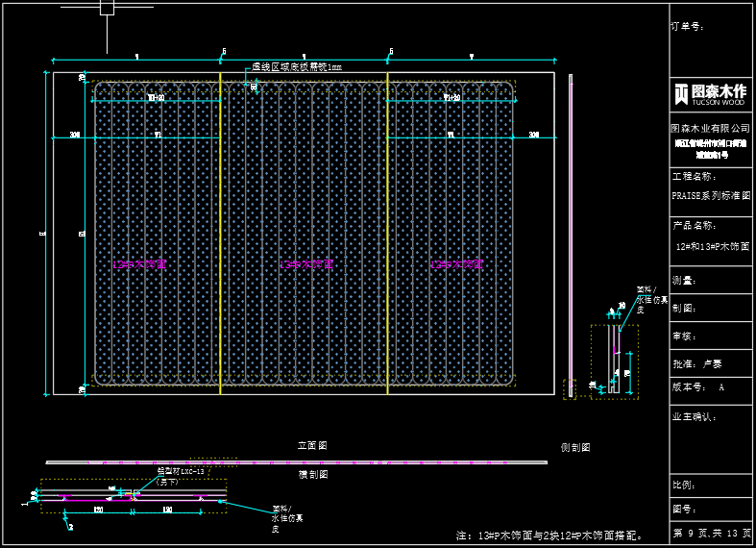Click the page number 第9页 共13页 cell
The width and height of the screenshot is (756, 548).
pyautogui.click(x=710, y=533)
